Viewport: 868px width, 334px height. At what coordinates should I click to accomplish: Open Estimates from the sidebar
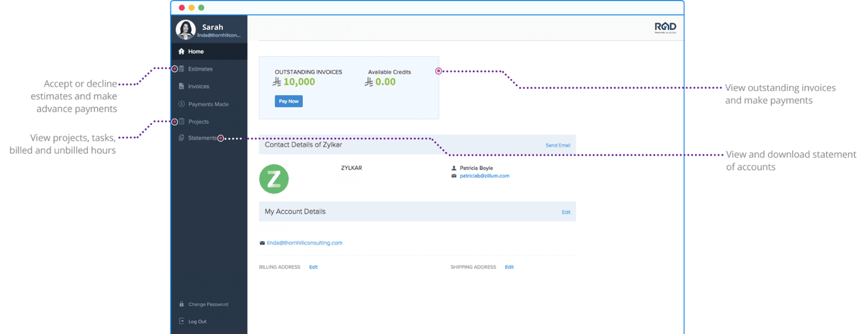coord(200,69)
